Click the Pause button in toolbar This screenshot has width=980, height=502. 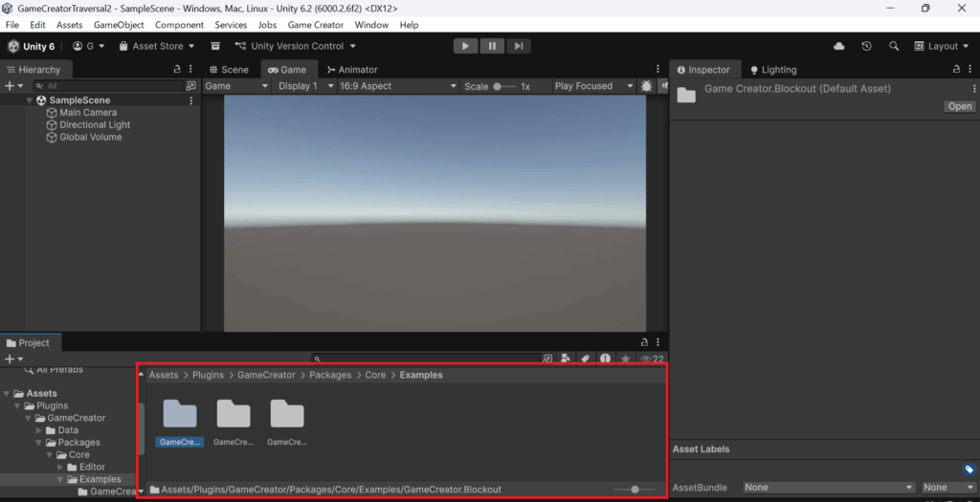pyautogui.click(x=492, y=46)
